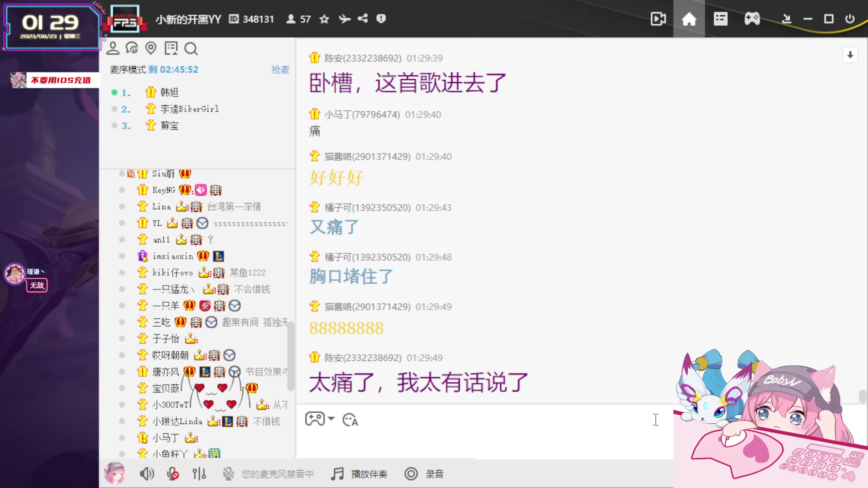Viewport: 868px width, 488px height.
Task: Open the game emote dropdown in chat bar
Action: [x=319, y=419]
